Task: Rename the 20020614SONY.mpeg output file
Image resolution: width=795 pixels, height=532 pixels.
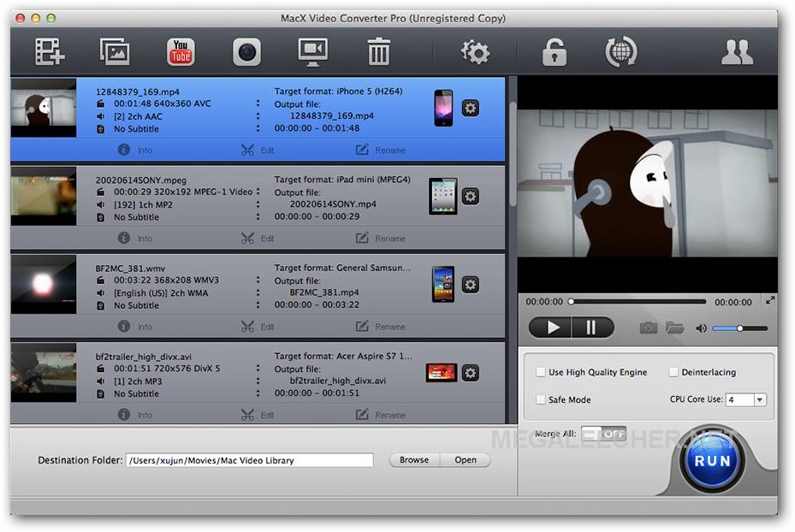Action: pos(381,238)
